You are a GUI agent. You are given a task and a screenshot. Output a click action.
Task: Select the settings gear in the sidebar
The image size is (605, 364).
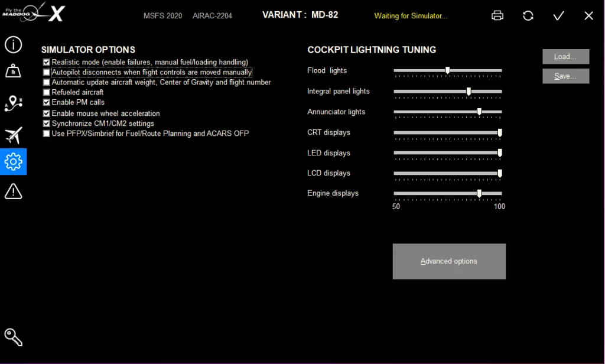pyautogui.click(x=13, y=161)
